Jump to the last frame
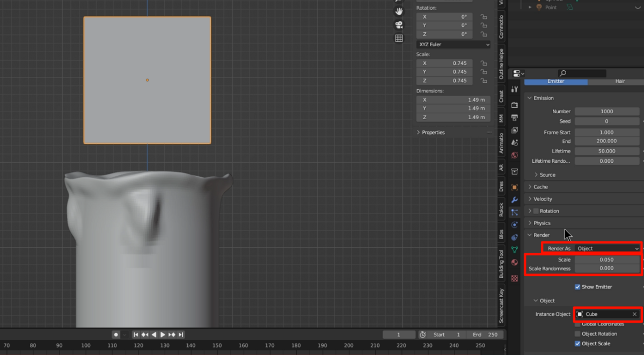Viewport: 644px width, 355px height. coord(181,335)
